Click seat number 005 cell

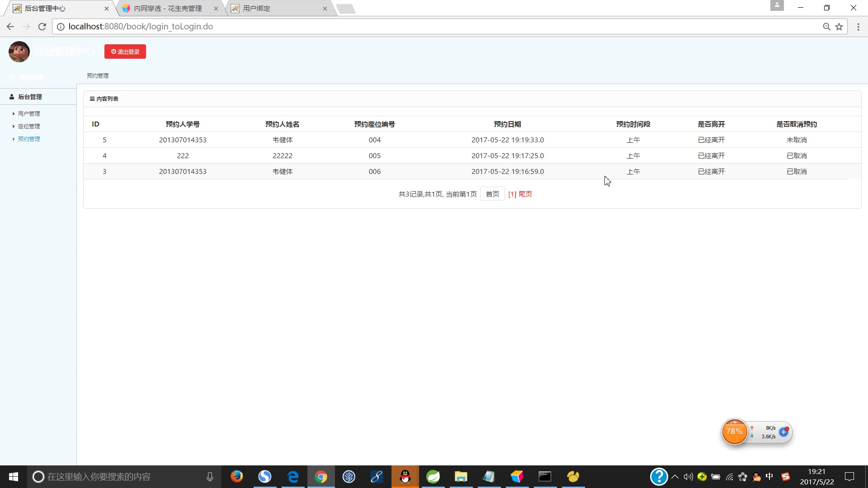click(375, 155)
